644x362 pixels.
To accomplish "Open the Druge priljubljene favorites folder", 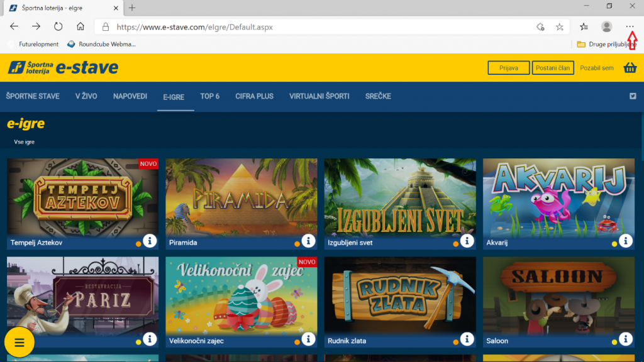I will point(607,45).
